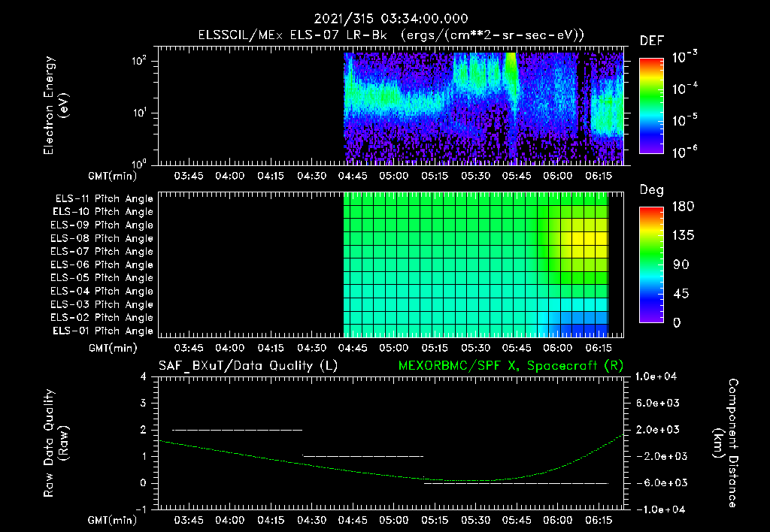770x532 pixels.
Task: Select the ELS-06 Pitch Angle row label
Action: point(102,265)
